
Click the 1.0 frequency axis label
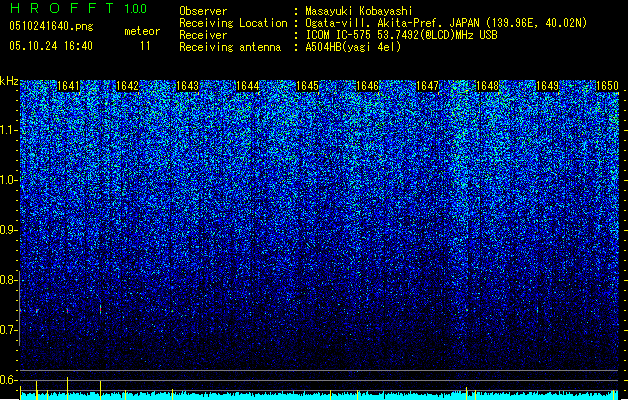(8, 180)
